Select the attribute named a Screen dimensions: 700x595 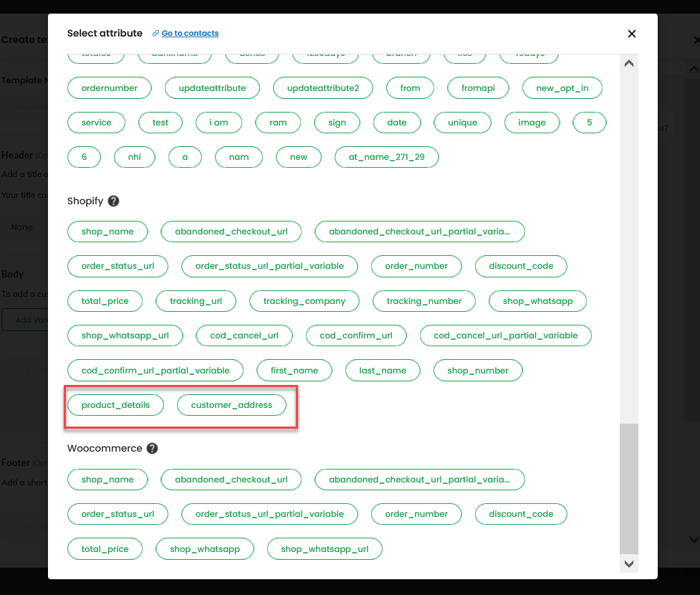click(185, 157)
